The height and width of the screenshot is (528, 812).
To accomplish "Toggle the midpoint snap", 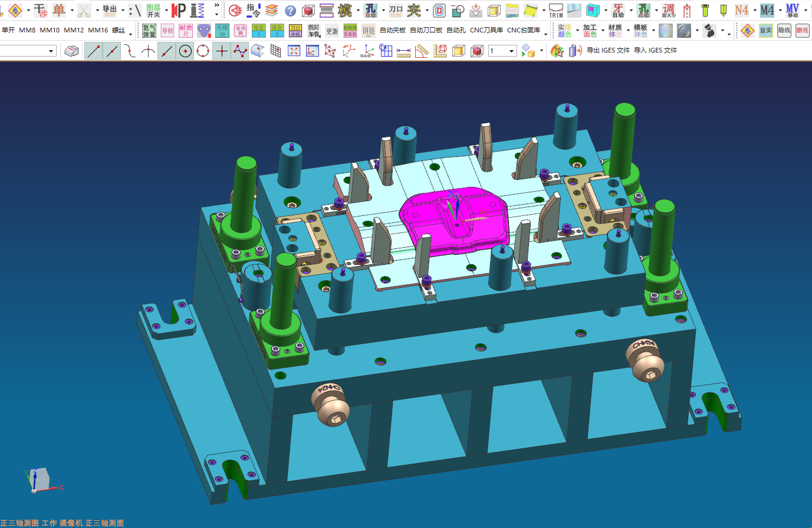I will (x=111, y=51).
